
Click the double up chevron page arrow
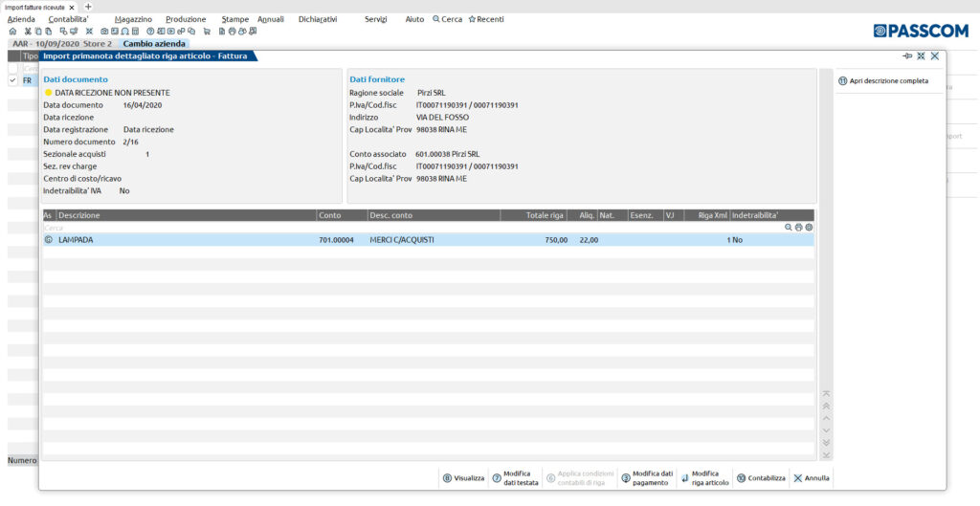(826, 407)
